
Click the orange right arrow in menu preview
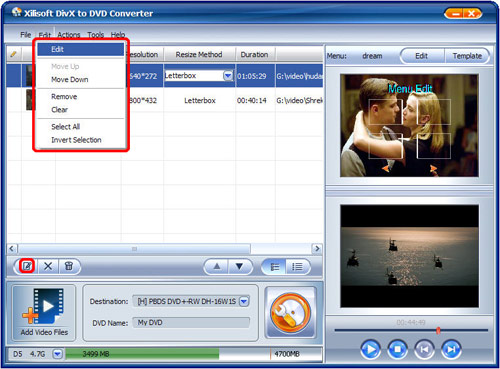point(433,169)
